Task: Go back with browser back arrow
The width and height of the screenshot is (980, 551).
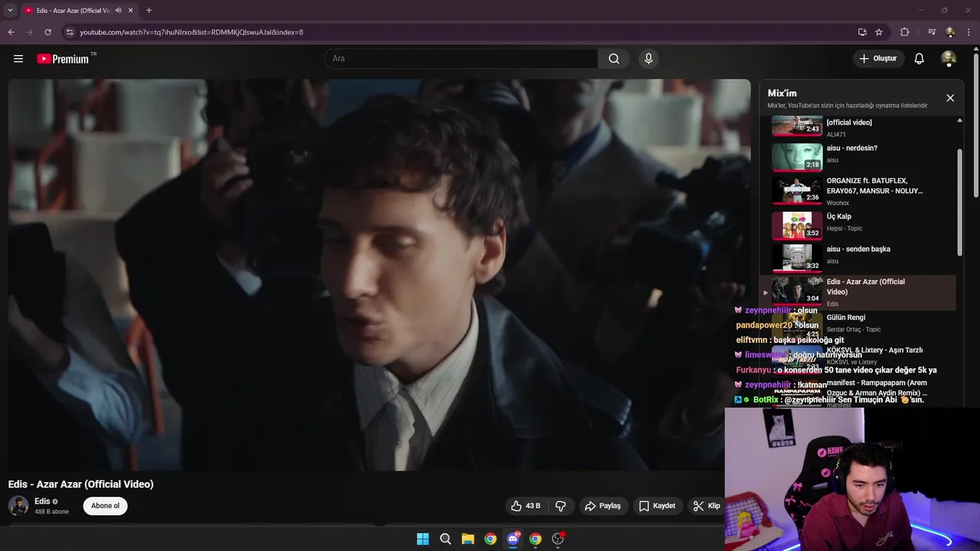Action: click(x=11, y=32)
